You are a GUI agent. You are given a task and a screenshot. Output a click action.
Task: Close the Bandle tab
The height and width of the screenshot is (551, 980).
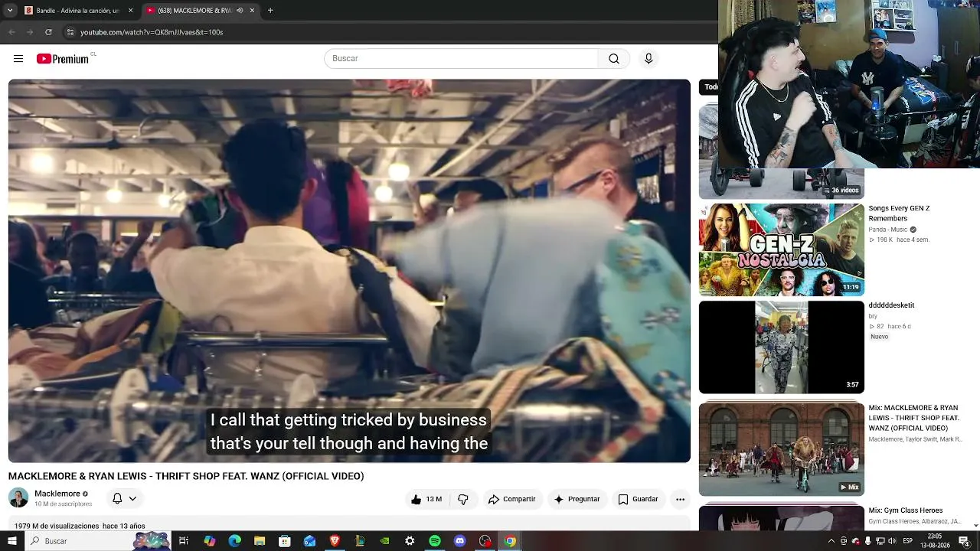130,11
